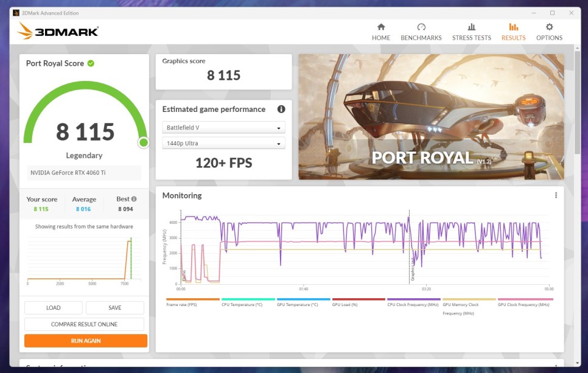Click the 3DMark logo in the header

pos(58,31)
